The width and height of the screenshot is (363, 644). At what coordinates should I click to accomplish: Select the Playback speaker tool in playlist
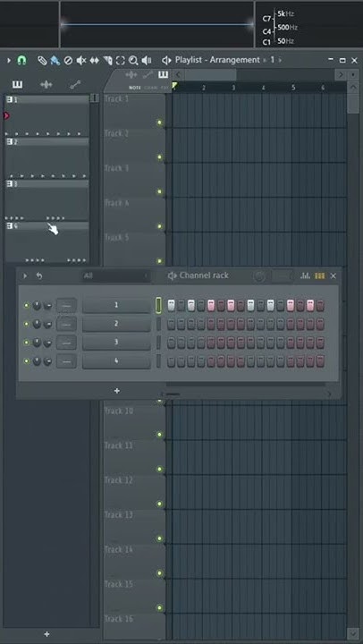click(147, 61)
